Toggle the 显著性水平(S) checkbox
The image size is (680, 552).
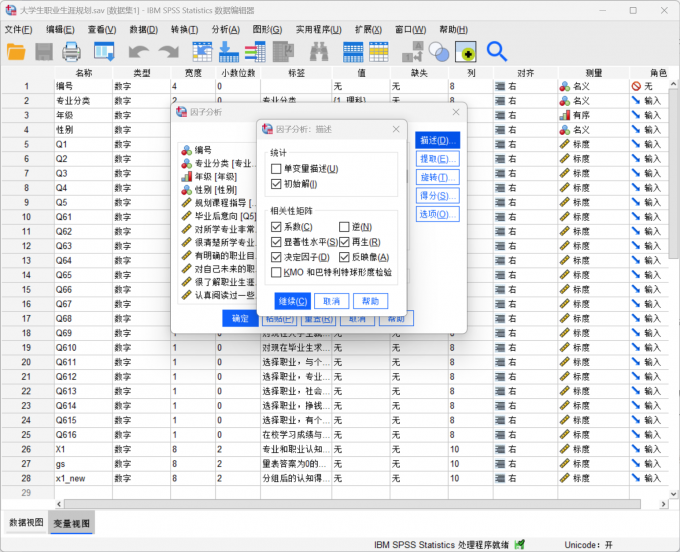pyautogui.click(x=276, y=242)
